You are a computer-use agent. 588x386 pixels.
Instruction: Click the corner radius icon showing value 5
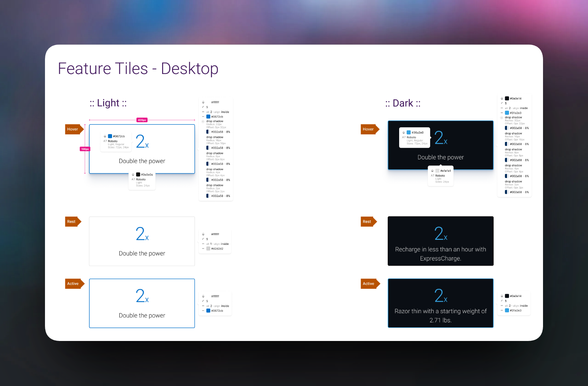pyautogui.click(x=202, y=107)
